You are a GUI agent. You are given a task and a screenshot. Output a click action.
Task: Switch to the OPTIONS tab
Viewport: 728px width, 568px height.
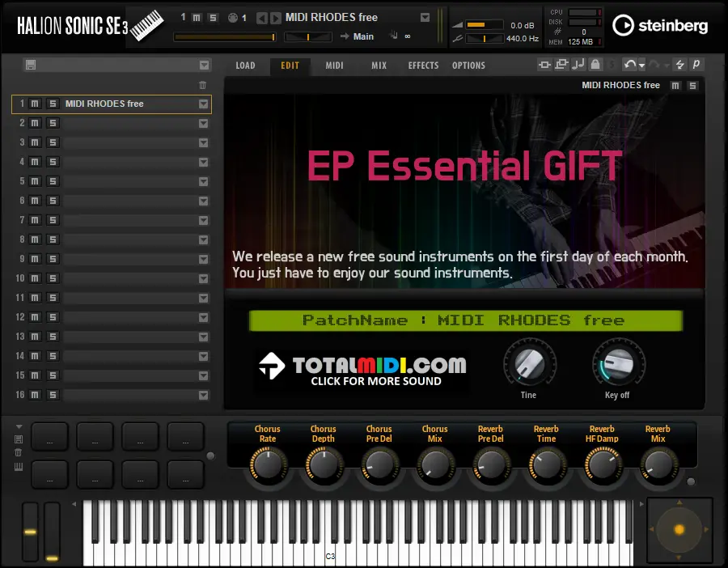click(468, 66)
